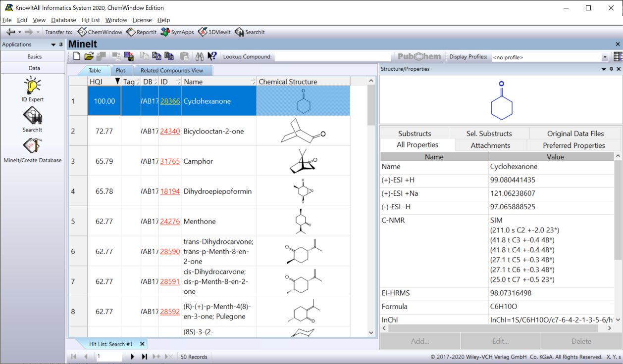Open compound ID link 28590
Screen dimensions: 623x364
click(x=170, y=252)
